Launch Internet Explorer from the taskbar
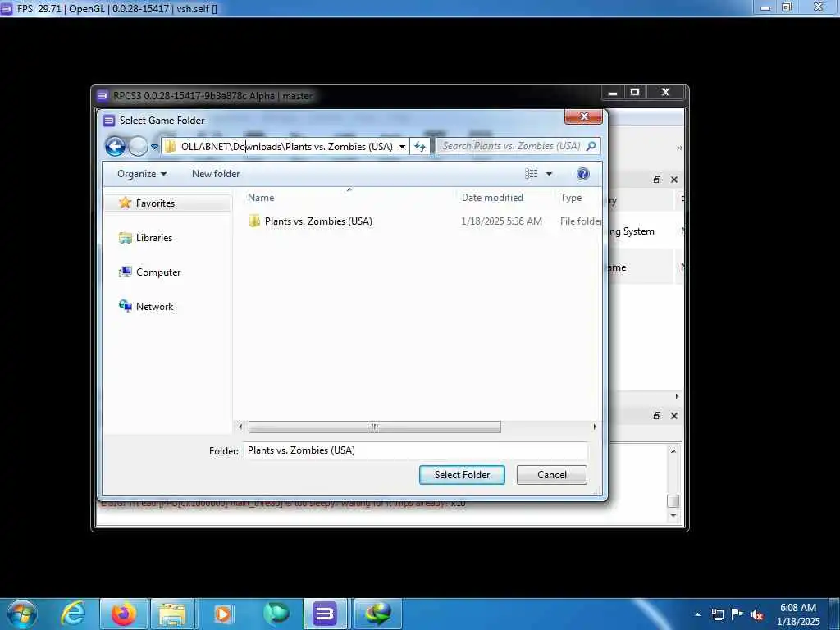 click(74, 614)
